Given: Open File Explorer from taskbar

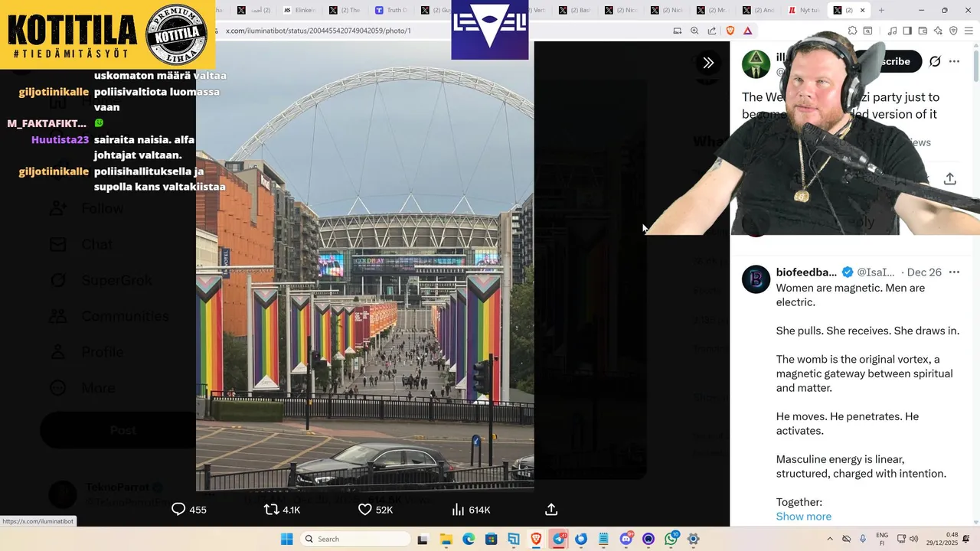Looking at the screenshot, I should [x=446, y=539].
